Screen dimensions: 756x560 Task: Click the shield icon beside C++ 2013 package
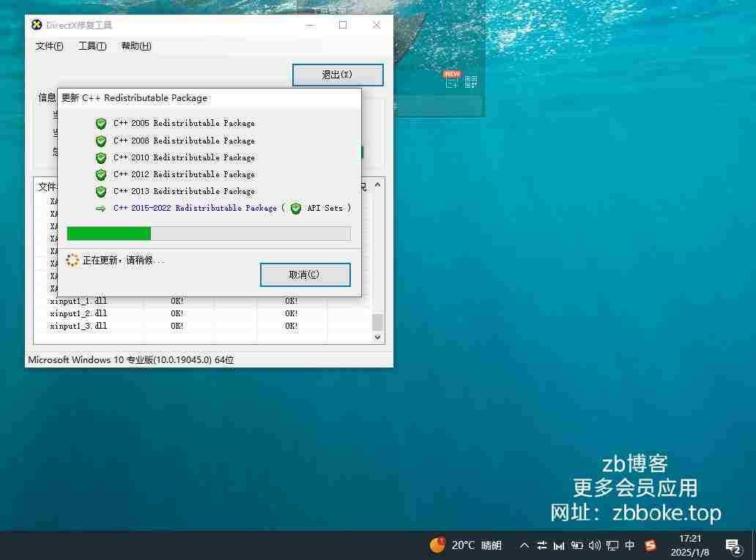click(x=101, y=192)
